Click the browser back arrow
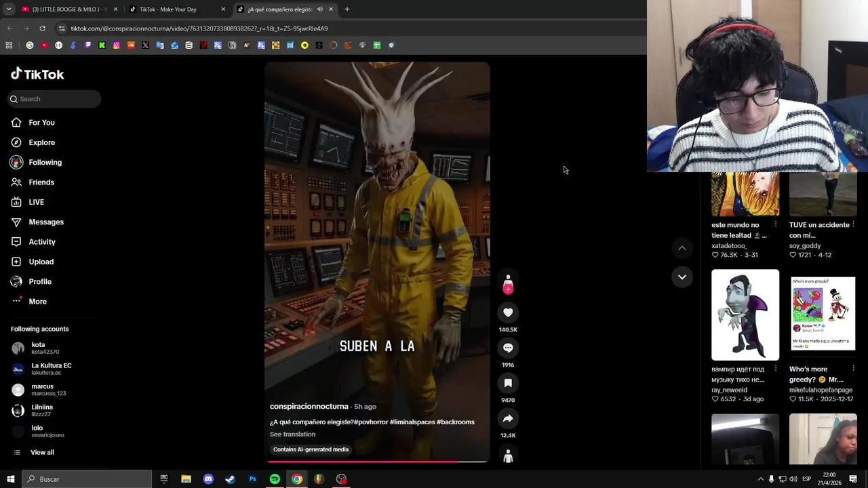This screenshot has width=868, height=488. click(x=9, y=28)
